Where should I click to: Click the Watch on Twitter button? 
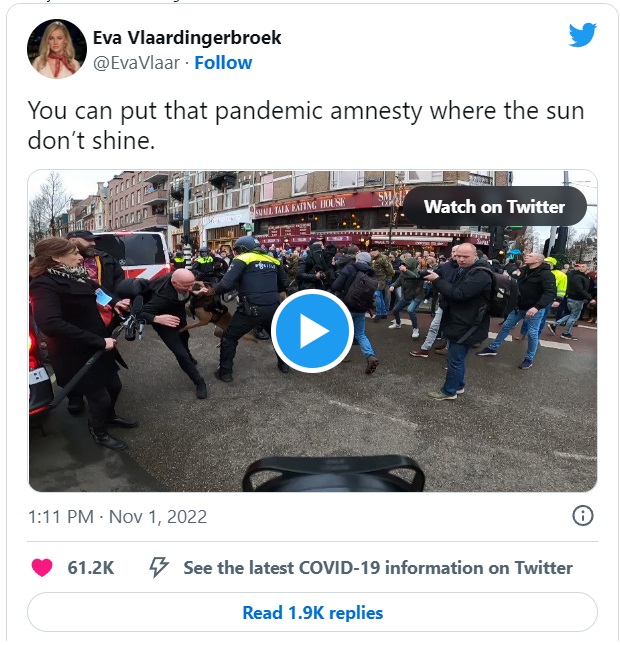pyautogui.click(x=495, y=206)
